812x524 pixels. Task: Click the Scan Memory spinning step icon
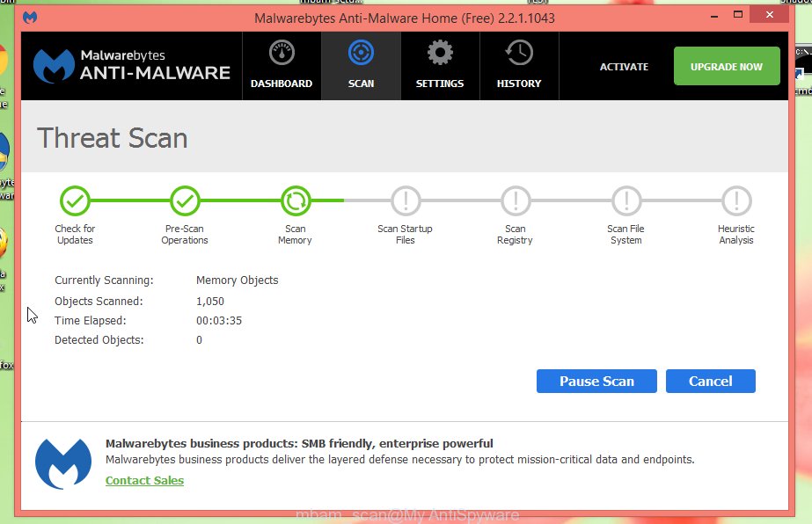click(x=296, y=201)
